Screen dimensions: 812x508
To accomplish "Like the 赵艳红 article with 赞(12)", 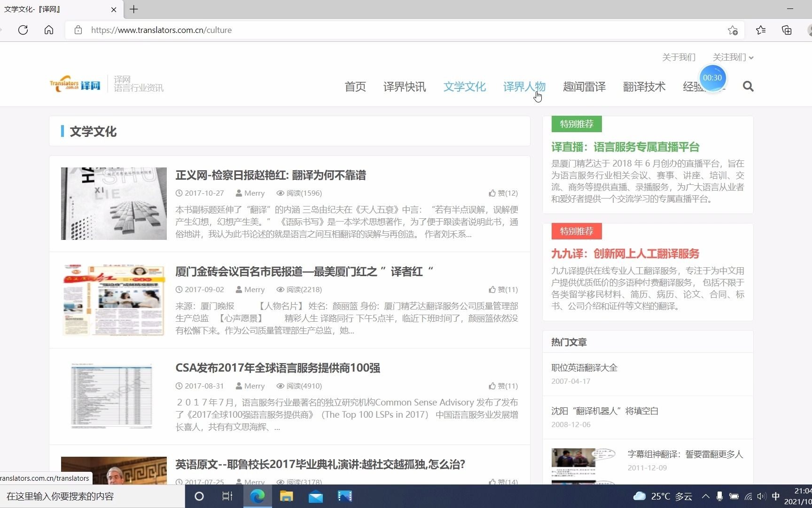I will (x=503, y=193).
